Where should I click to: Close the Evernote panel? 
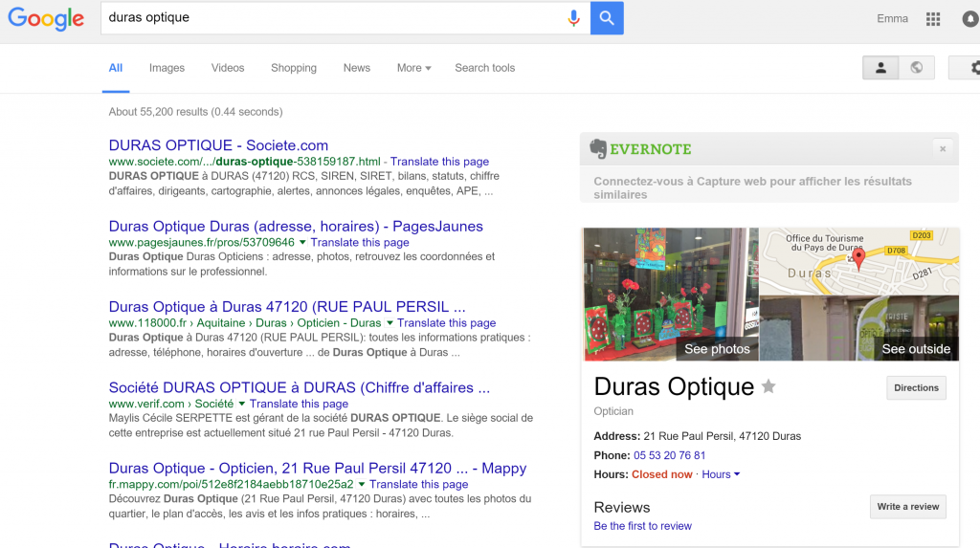(x=943, y=149)
